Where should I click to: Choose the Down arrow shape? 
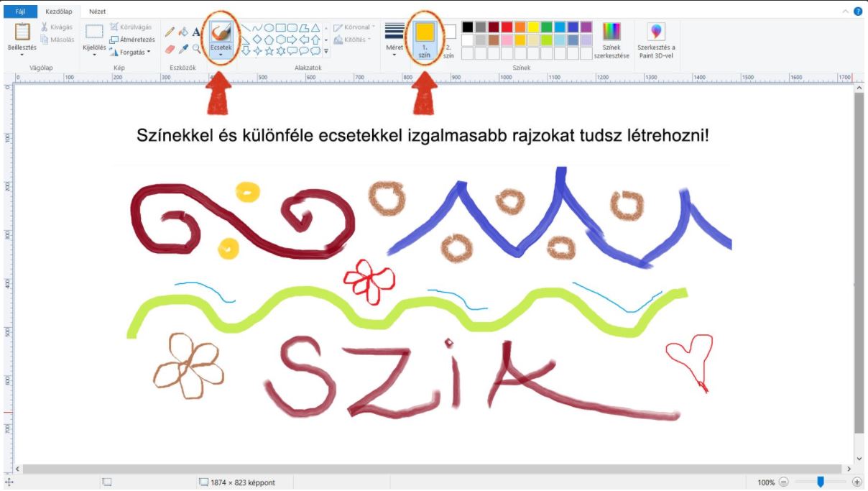(245, 51)
